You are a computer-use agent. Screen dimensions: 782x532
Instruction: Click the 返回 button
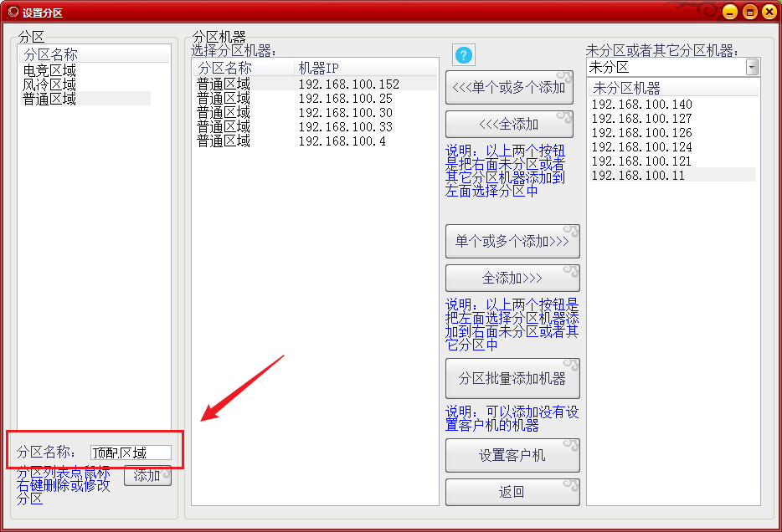coord(512,492)
